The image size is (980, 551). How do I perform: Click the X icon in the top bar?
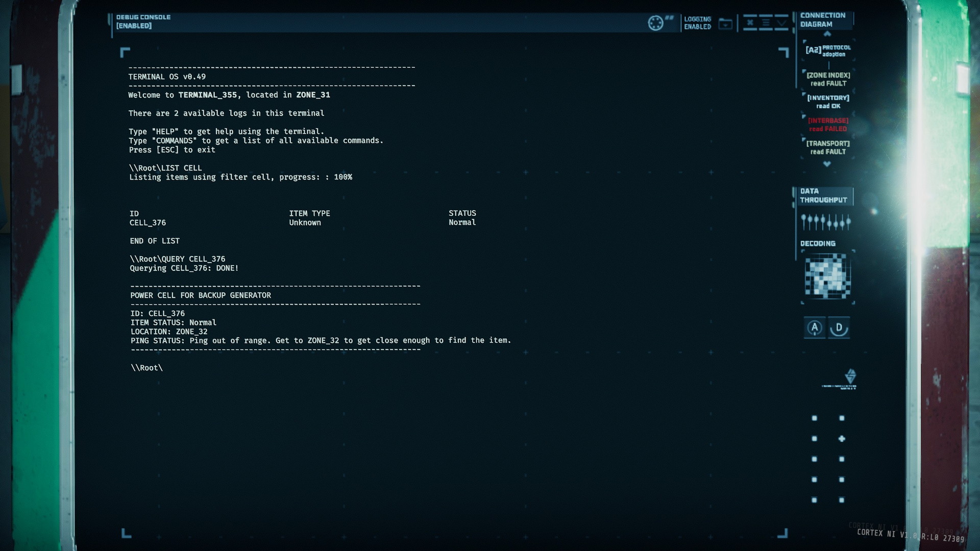(x=750, y=22)
